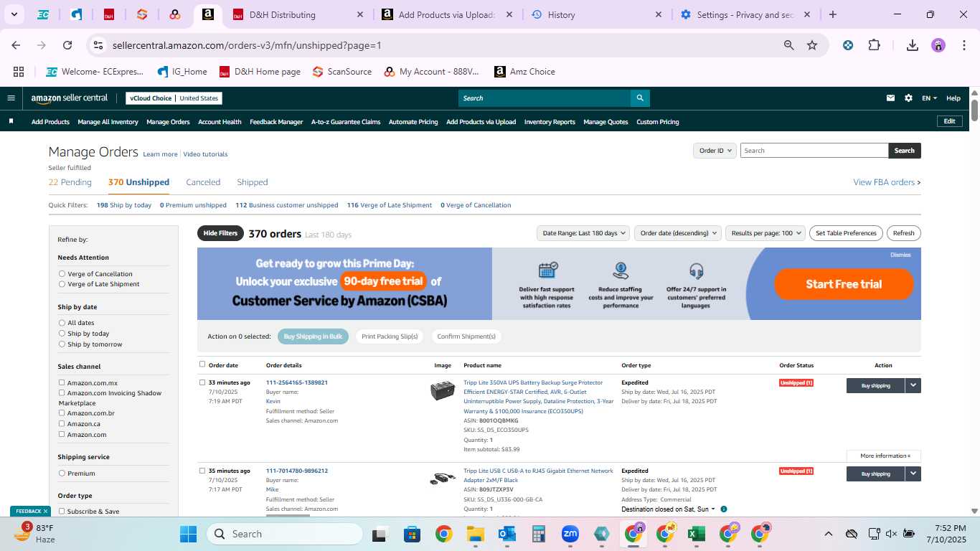Screen dimensions: 980x551
Task: Open Microsoft Store from taskbar
Action: coord(412,534)
